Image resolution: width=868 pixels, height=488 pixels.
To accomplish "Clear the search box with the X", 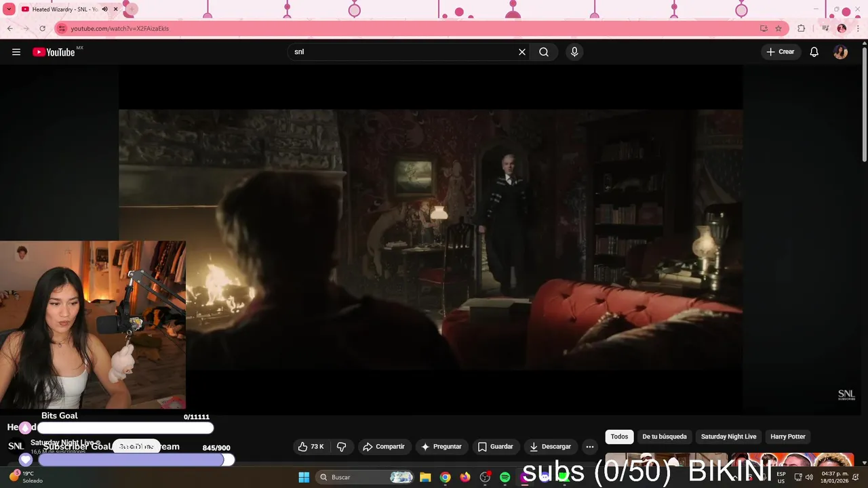I will point(522,52).
